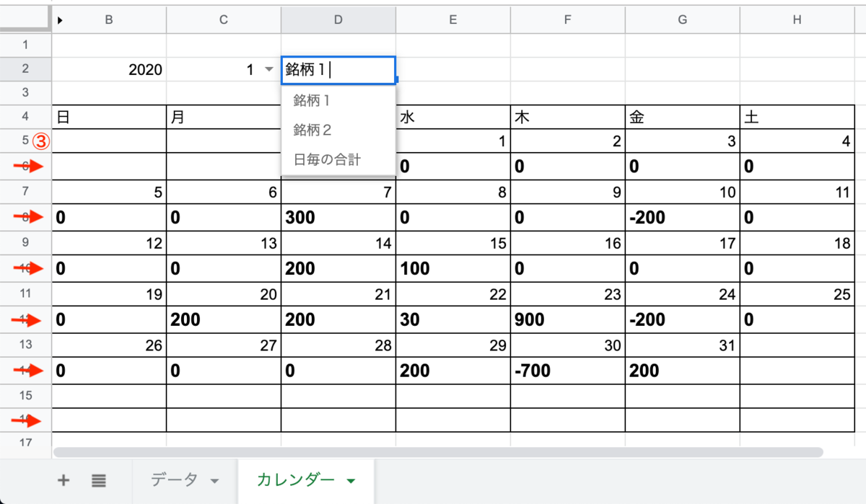Click the date cell 15
The image size is (866, 504).
tap(452, 244)
